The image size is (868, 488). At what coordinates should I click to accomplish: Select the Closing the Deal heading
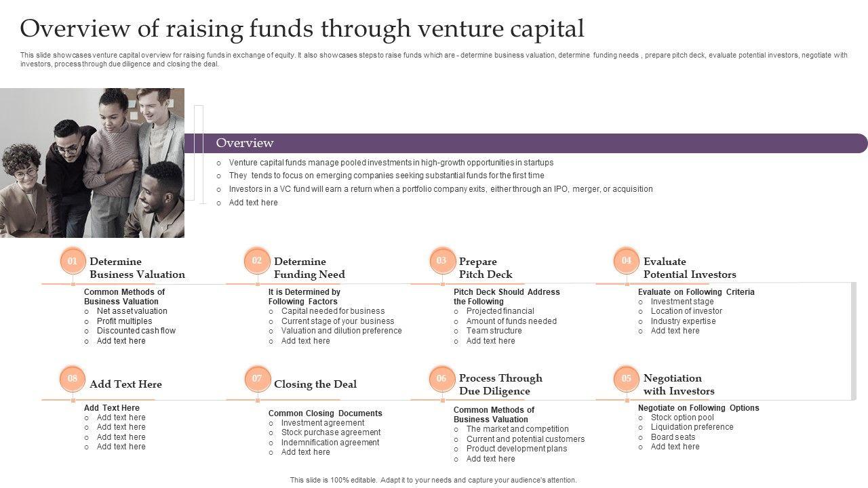pyautogui.click(x=315, y=384)
